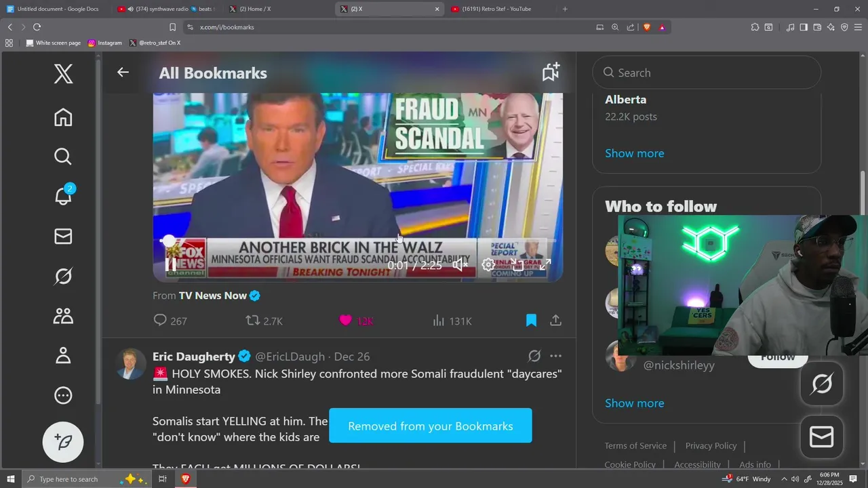Open Communities people icon in the sidebar

63,316
